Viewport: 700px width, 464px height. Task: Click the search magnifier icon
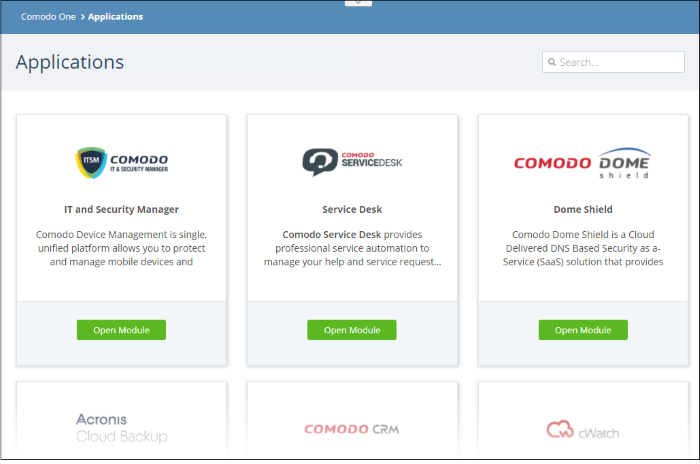point(552,62)
